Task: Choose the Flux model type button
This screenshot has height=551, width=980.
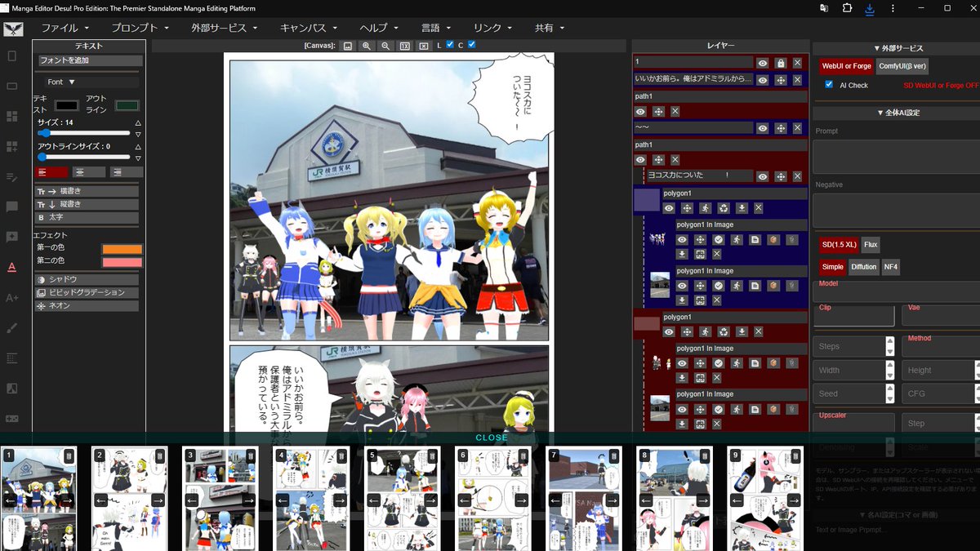Action: coord(871,244)
